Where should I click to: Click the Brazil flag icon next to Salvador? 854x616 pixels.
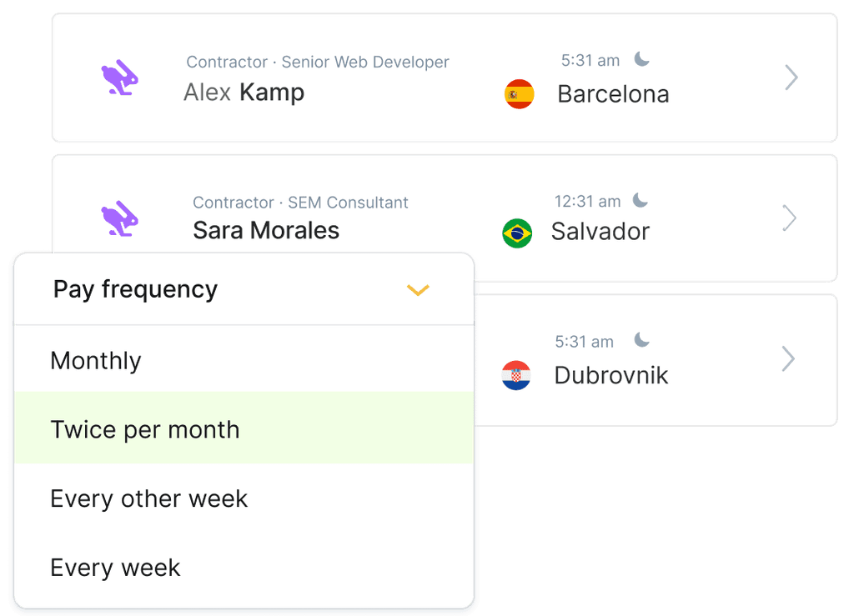pyautogui.click(x=517, y=233)
